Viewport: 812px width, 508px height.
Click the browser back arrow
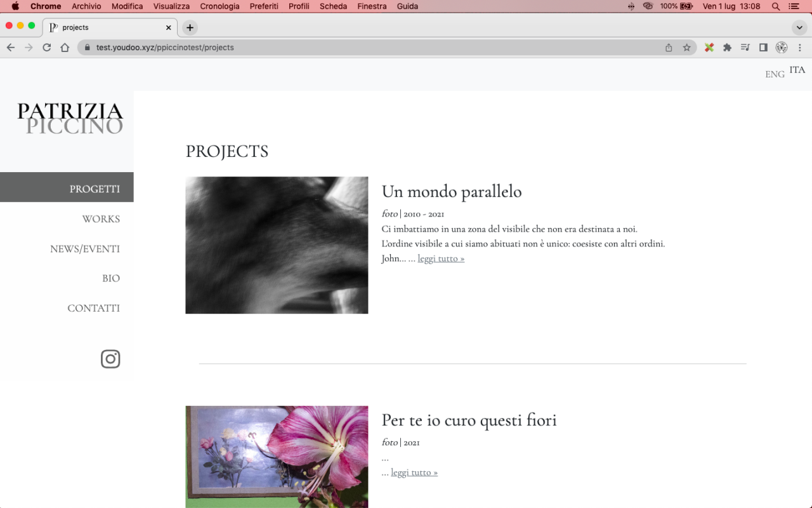[10, 48]
